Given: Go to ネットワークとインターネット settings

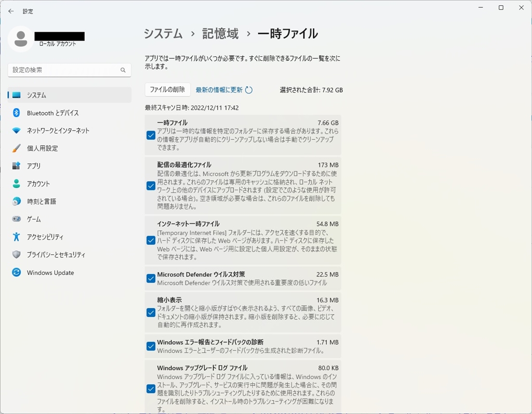Looking at the screenshot, I should tap(70, 131).
